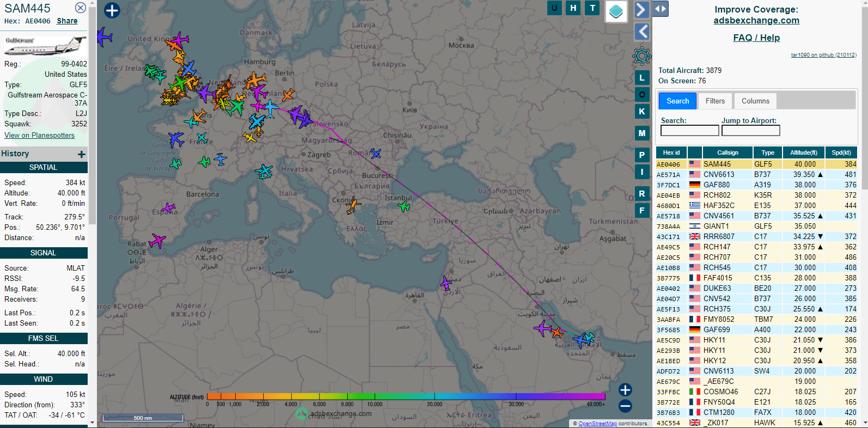
Task: Open tar1090 on github link
Action: pos(823,55)
